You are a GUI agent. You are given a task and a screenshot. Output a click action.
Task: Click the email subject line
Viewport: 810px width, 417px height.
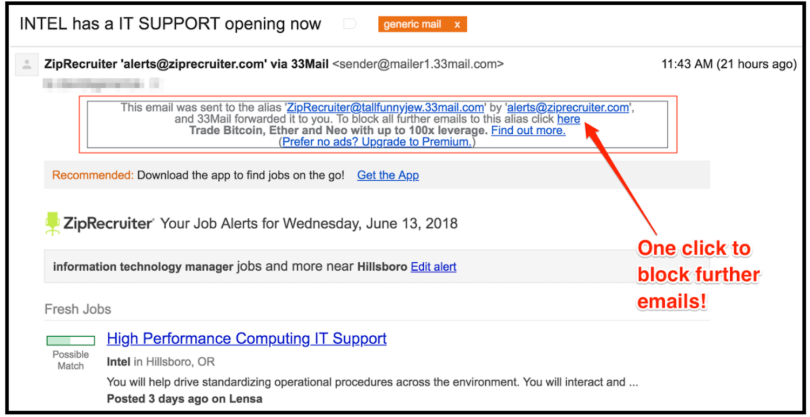(x=171, y=24)
